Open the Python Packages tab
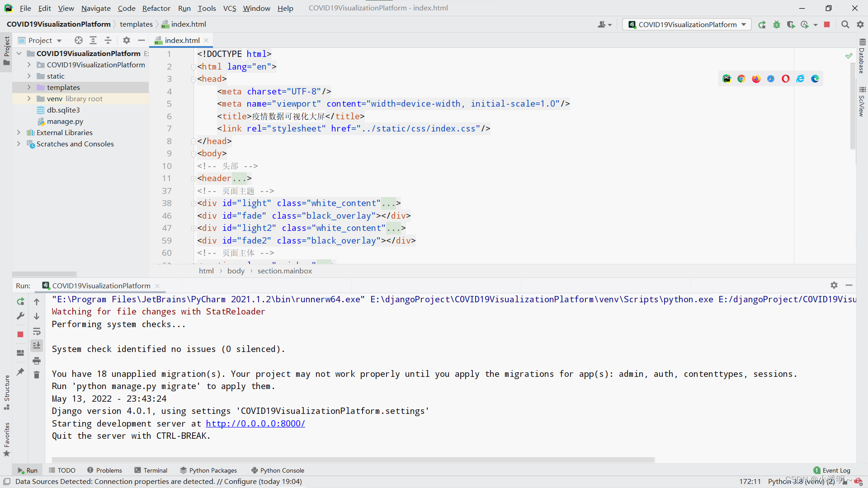 208,470
